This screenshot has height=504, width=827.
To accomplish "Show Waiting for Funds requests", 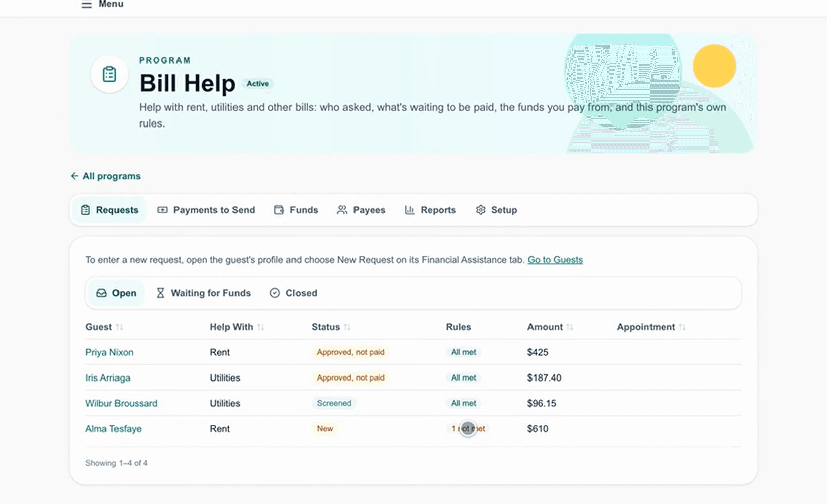I will [x=203, y=293].
